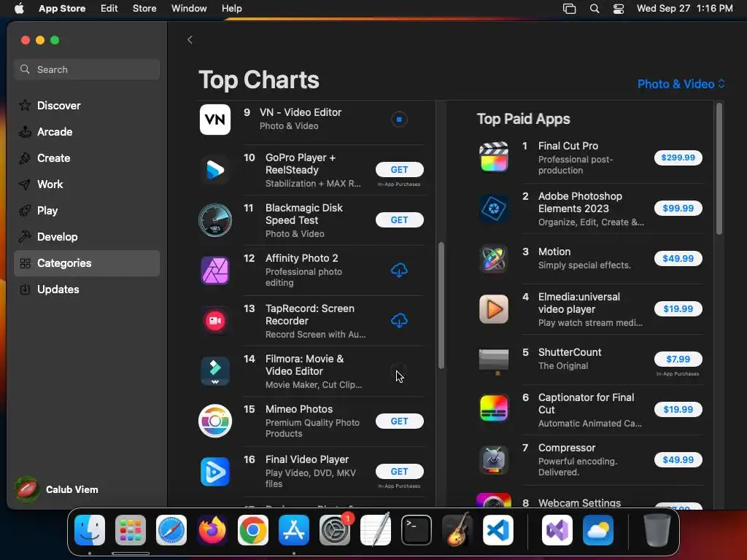Click the free apps list scrollbar
The width and height of the screenshot is (747, 560).
tap(441, 306)
